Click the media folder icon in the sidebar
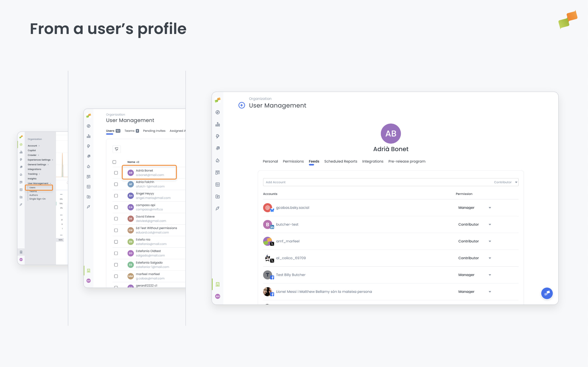588x367 pixels. tap(217, 197)
